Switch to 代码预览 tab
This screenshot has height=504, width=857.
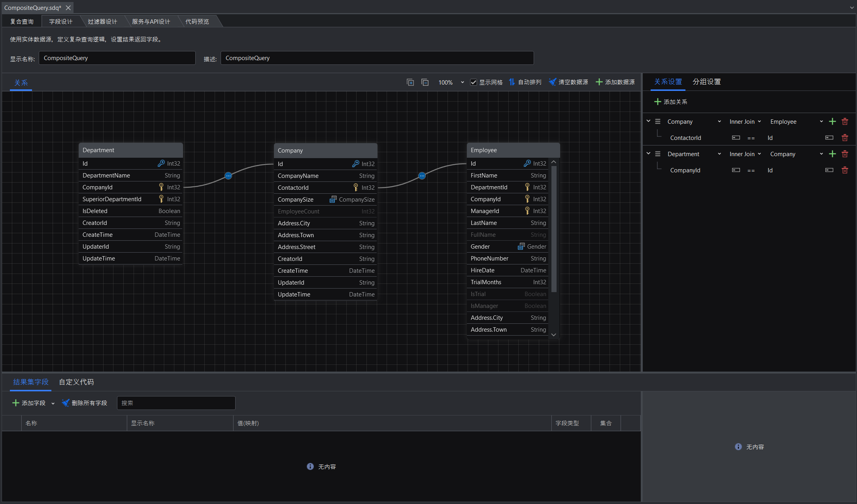coord(197,22)
